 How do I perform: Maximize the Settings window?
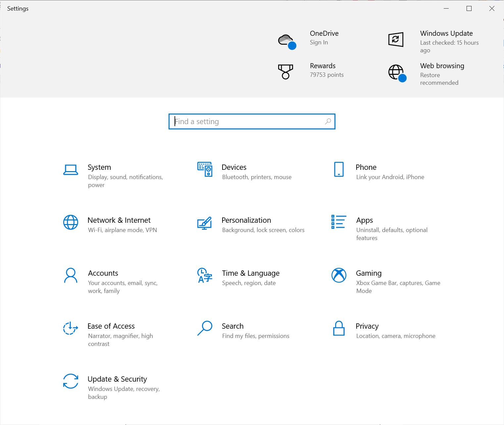coord(469,9)
